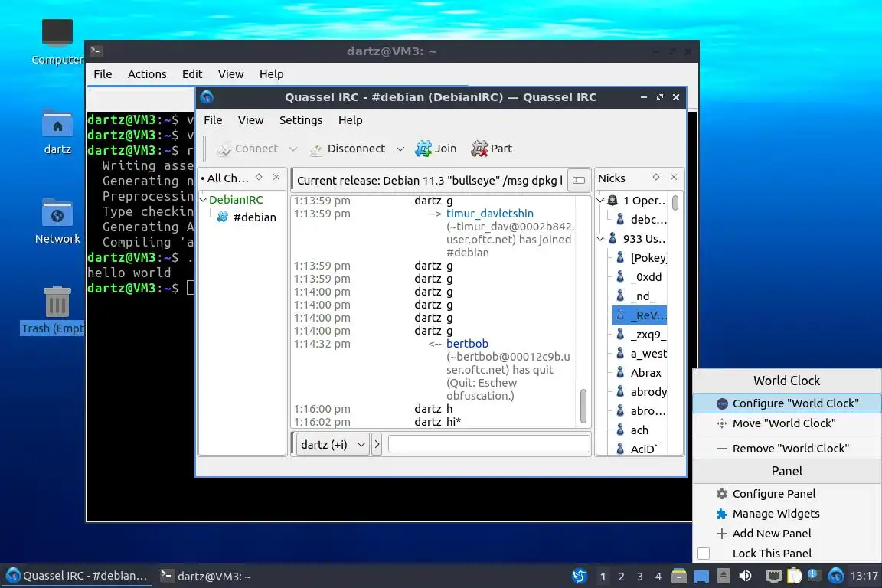Click the timur_davletshin nick link in chat
The image size is (882, 588).
(x=490, y=214)
